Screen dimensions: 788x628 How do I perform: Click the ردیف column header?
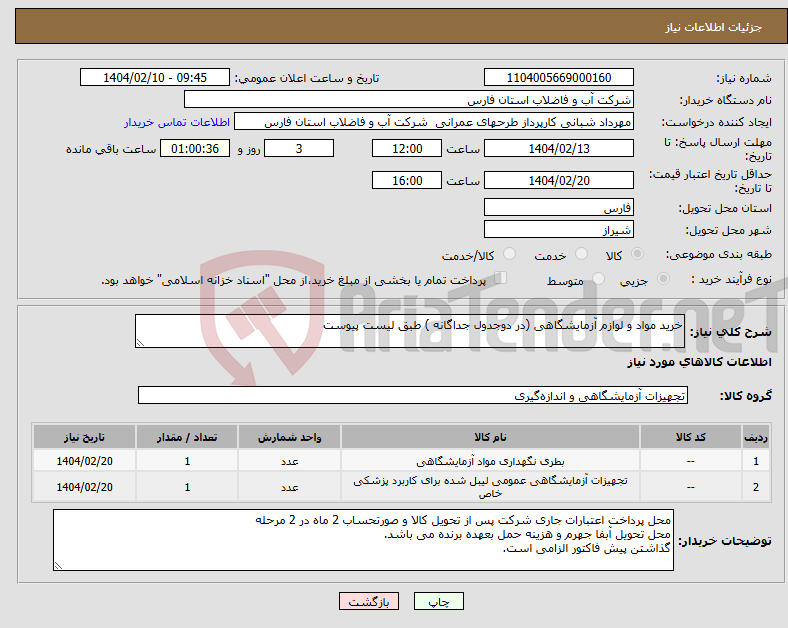pos(755,437)
